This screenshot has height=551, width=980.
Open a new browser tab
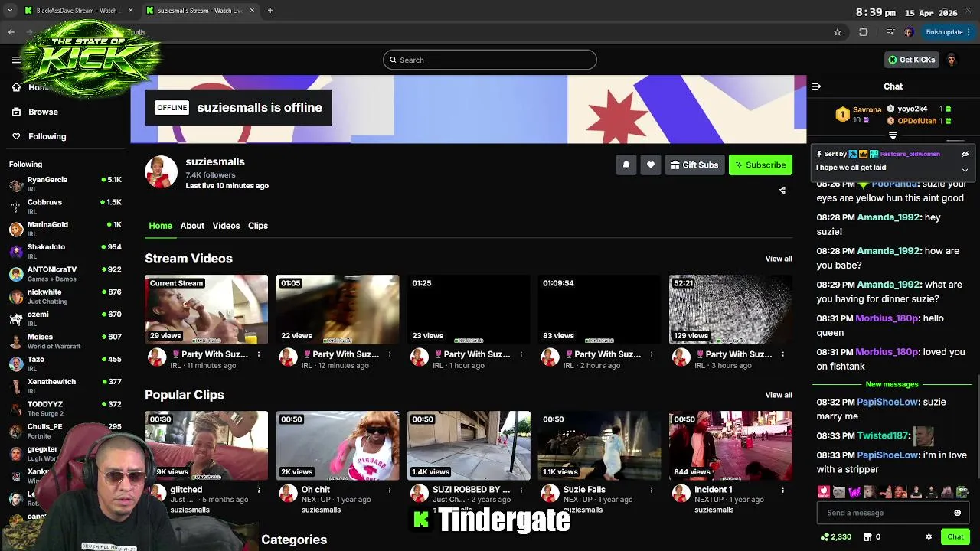pos(270,11)
